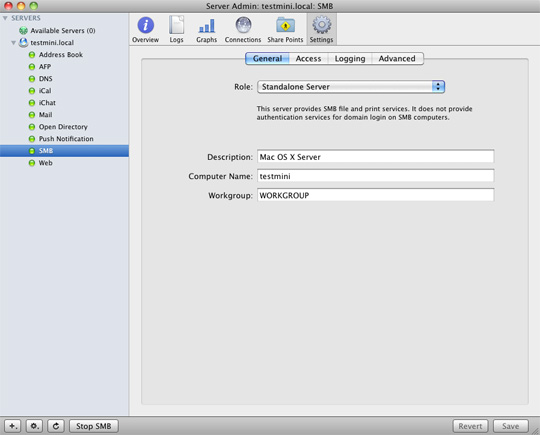Switch to the Logging tab
The height and width of the screenshot is (435, 540).
350,59
